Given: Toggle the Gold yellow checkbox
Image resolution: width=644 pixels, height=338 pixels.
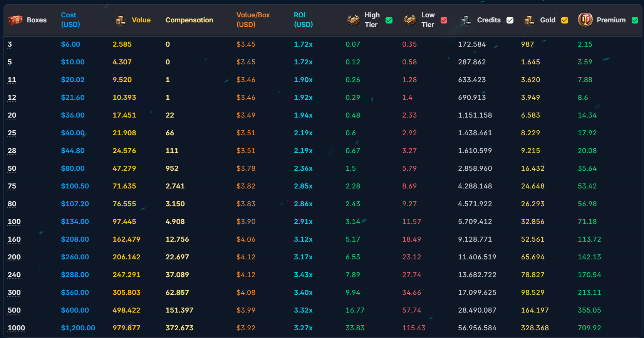Looking at the screenshot, I should pos(565,20).
